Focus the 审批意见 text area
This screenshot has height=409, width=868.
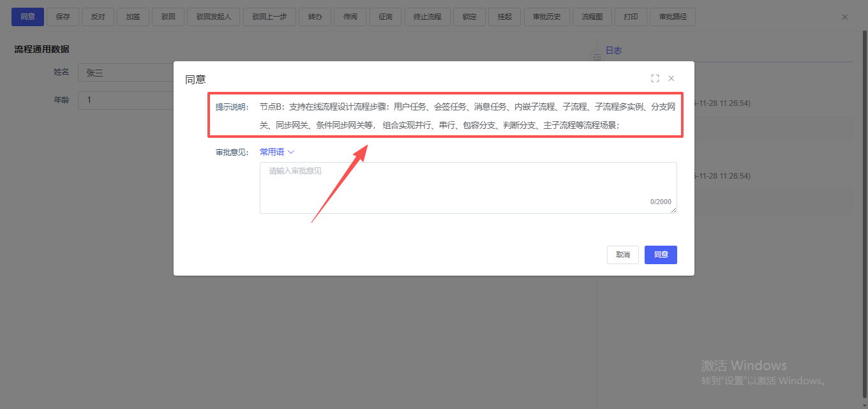(x=468, y=188)
